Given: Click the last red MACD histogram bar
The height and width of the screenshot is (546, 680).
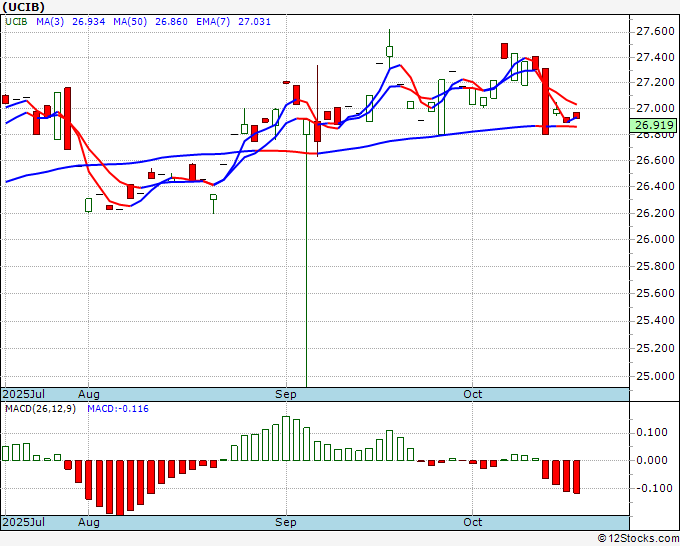Looking at the screenshot, I should pyautogui.click(x=577, y=477).
